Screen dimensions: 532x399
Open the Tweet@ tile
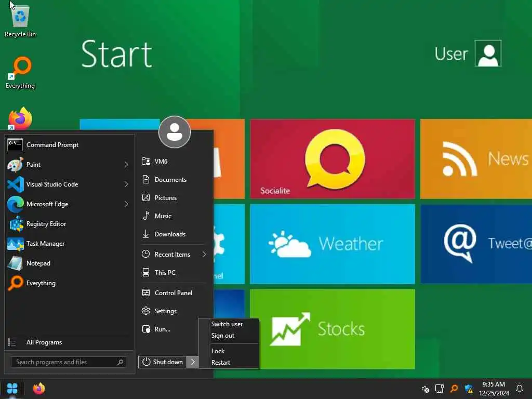click(x=476, y=244)
